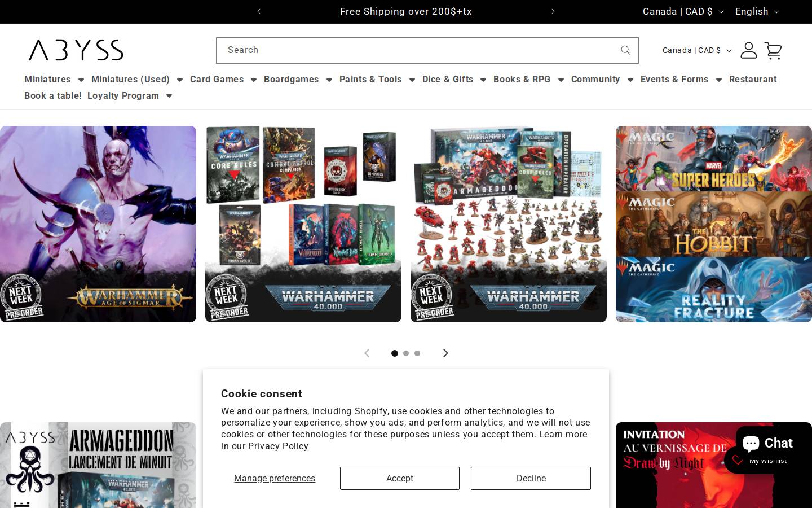Image resolution: width=812 pixels, height=508 pixels.
Task: Click the search magnifier icon
Action: [x=625, y=50]
